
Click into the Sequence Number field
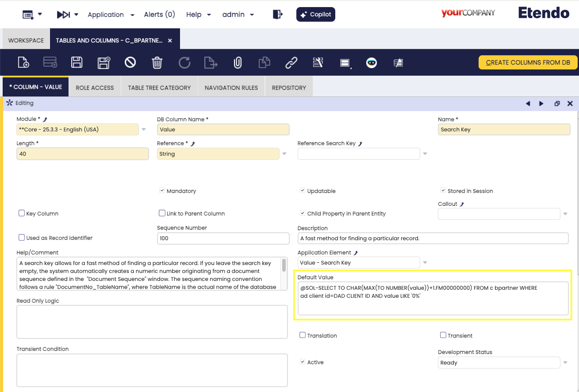tap(223, 238)
